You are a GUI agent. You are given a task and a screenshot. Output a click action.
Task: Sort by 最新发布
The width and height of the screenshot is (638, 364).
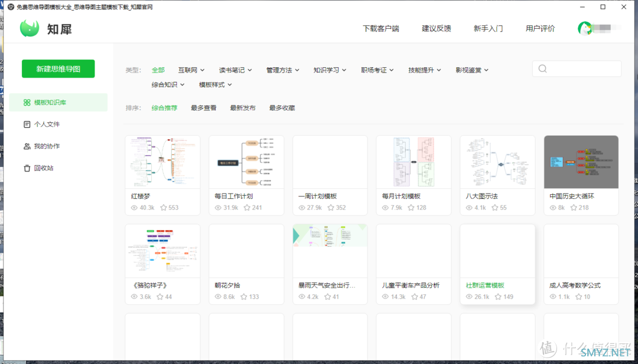243,108
